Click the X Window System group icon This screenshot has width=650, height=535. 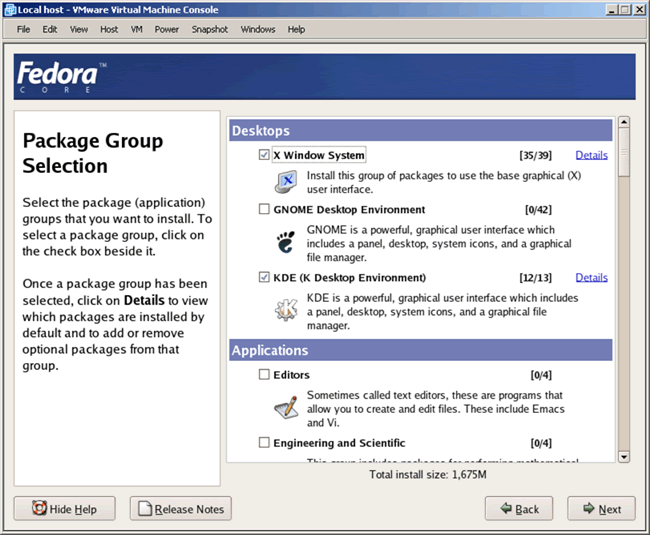pyautogui.click(x=287, y=181)
